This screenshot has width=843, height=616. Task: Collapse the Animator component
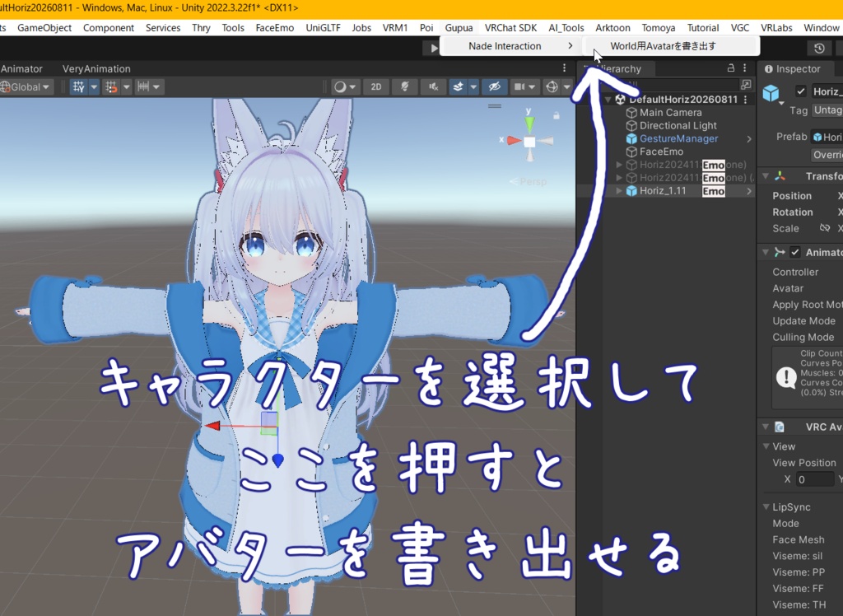pos(766,252)
